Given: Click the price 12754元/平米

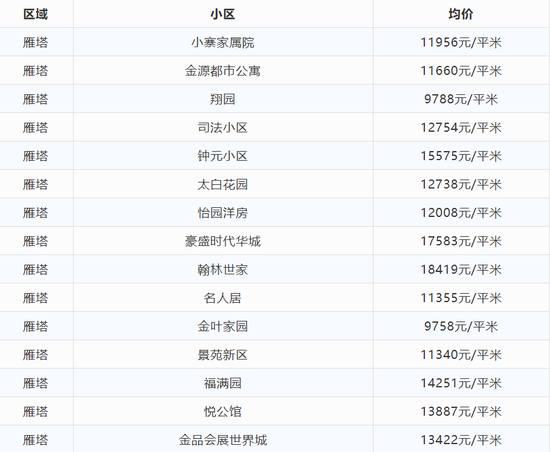Looking at the screenshot, I should 461,128.
